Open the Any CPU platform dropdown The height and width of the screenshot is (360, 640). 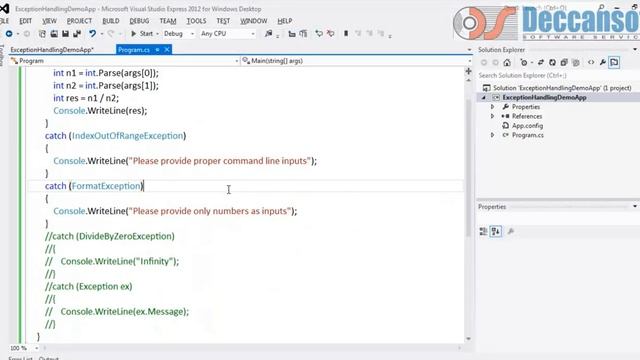tap(227, 33)
